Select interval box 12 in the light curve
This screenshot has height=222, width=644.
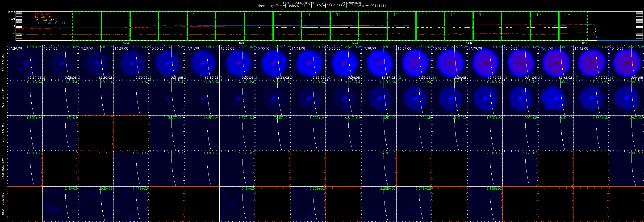(x=402, y=26)
